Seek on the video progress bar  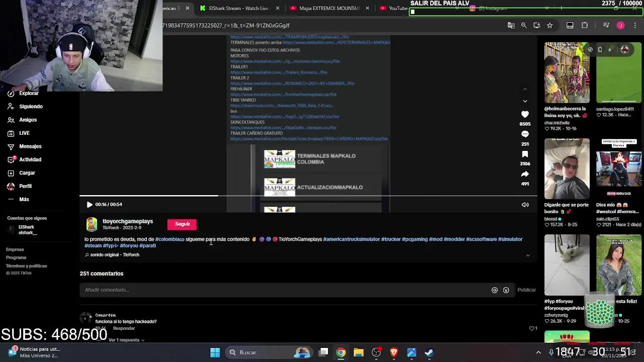308,196
